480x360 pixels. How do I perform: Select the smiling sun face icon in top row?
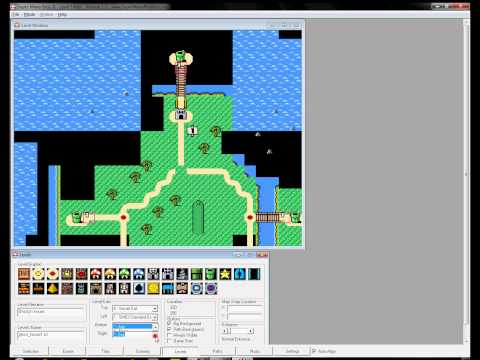[38, 274]
